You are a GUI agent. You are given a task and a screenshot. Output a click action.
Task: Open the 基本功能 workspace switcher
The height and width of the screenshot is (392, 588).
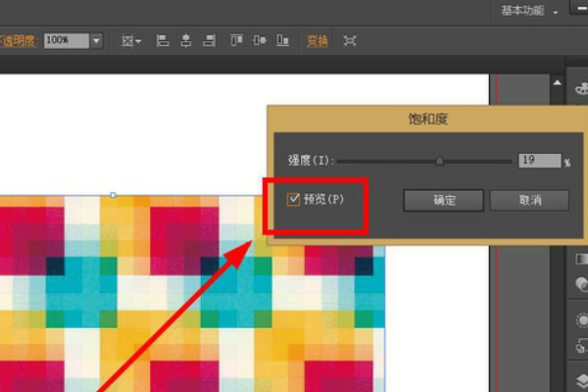pos(529,11)
